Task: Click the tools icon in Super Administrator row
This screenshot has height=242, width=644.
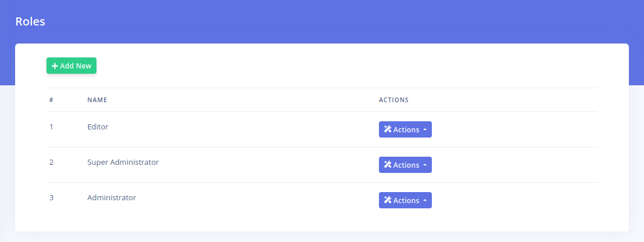Action: click(x=388, y=165)
